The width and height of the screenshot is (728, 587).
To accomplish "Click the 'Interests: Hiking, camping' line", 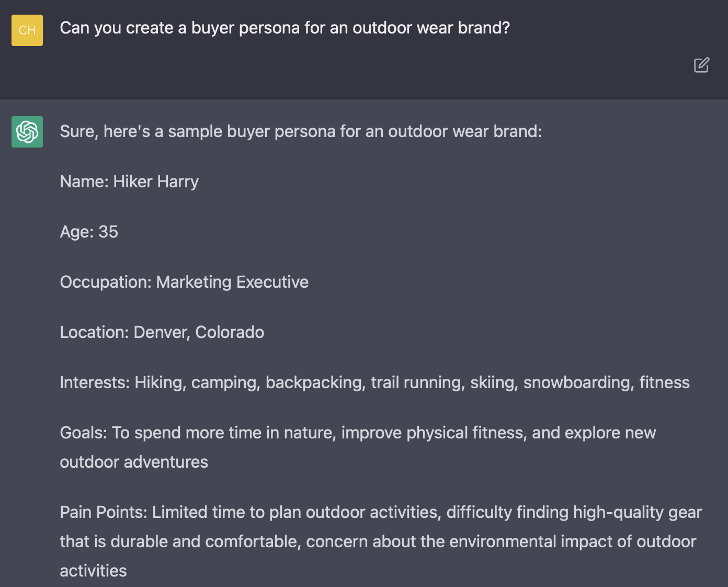I will [375, 382].
